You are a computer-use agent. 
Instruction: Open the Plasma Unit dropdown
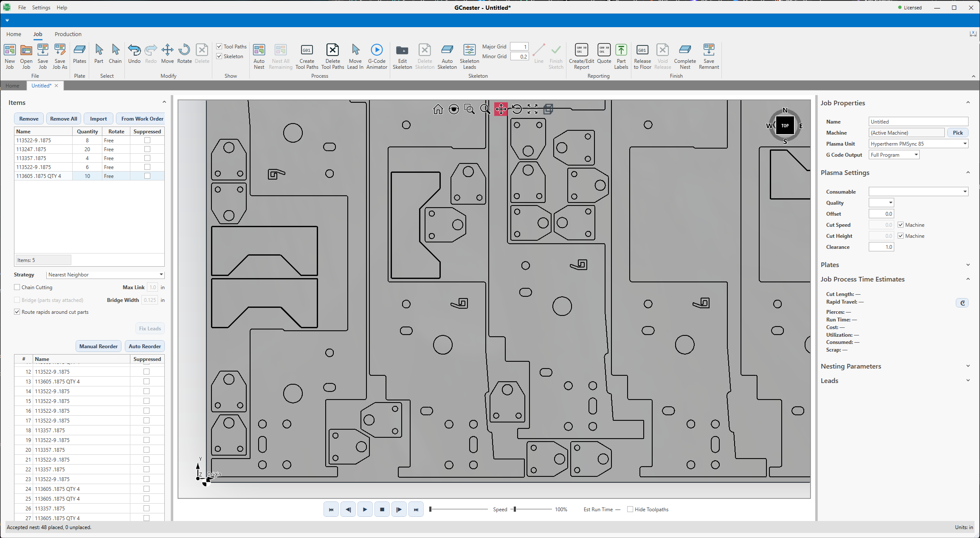click(x=918, y=144)
